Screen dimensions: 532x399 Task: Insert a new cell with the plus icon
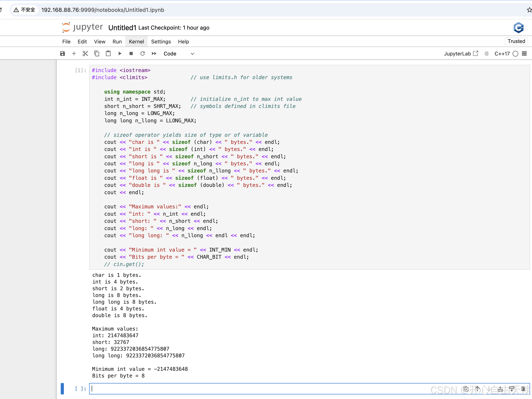(74, 53)
